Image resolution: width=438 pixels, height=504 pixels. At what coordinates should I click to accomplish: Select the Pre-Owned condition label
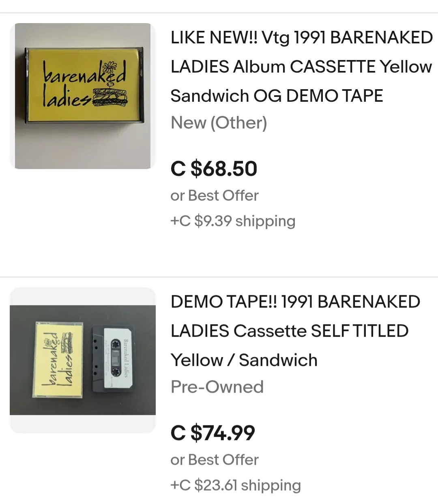[x=217, y=387]
